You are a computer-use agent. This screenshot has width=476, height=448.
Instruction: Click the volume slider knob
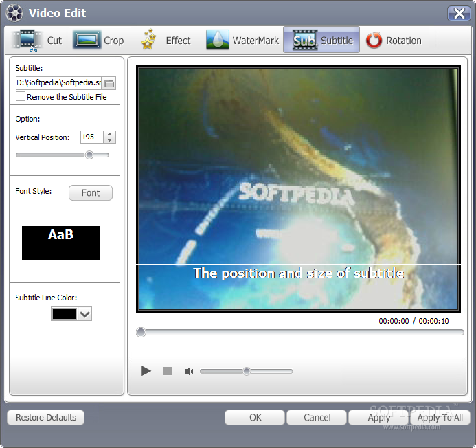(247, 371)
